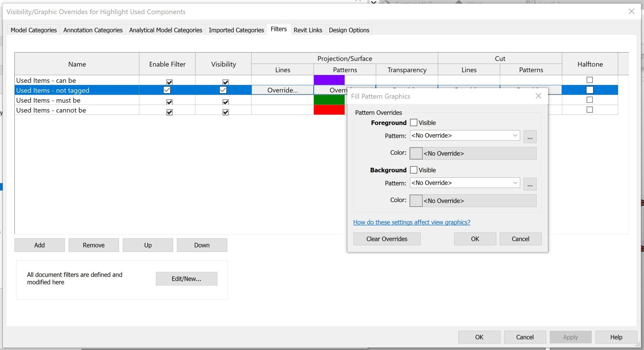The width and height of the screenshot is (644, 350).
Task: Browse background patterns with ellipsis button
Action: [530, 184]
